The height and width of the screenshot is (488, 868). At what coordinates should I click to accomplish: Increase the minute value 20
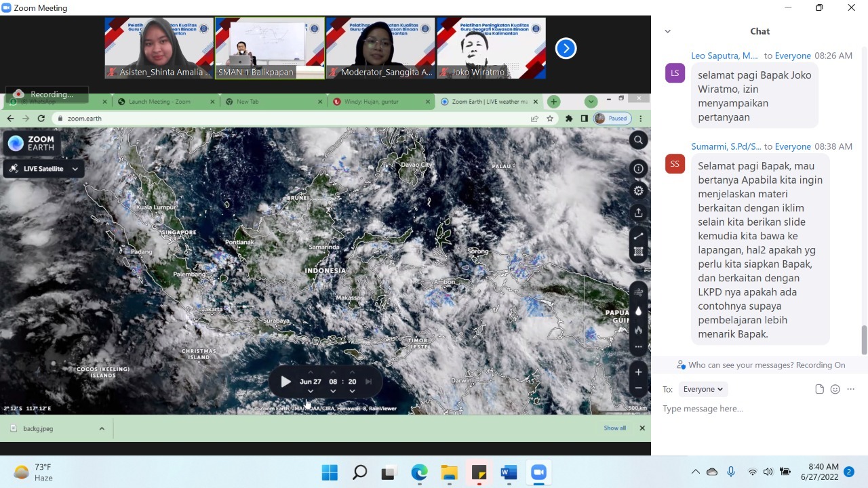coord(352,371)
